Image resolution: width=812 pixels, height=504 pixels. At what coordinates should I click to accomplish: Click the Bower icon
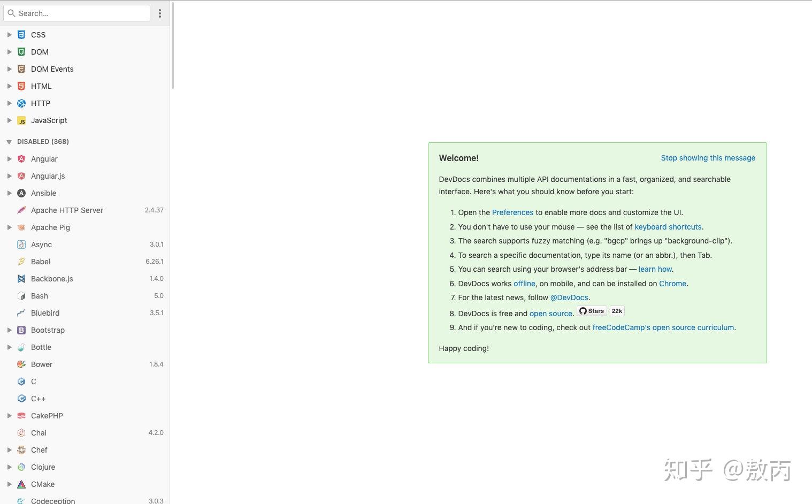tap(21, 364)
